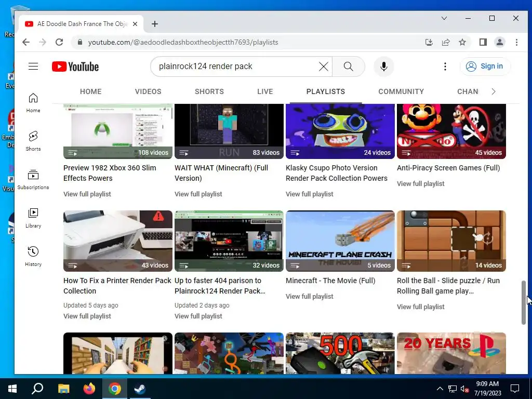Focus the YouTube search input field
Viewport: 532px width, 399px height.
pyautogui.click(x=237, y=66)
